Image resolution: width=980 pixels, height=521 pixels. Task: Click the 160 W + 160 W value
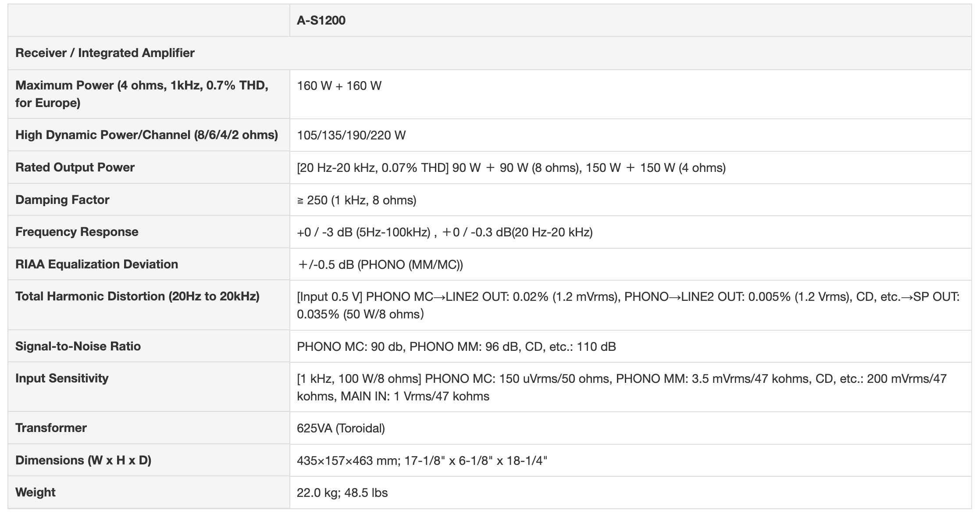coord(339,86)
